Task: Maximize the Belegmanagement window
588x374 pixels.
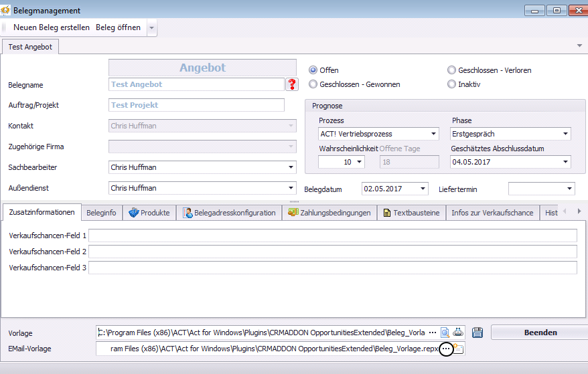Action: pyautogui.click(x=557, y=11)
